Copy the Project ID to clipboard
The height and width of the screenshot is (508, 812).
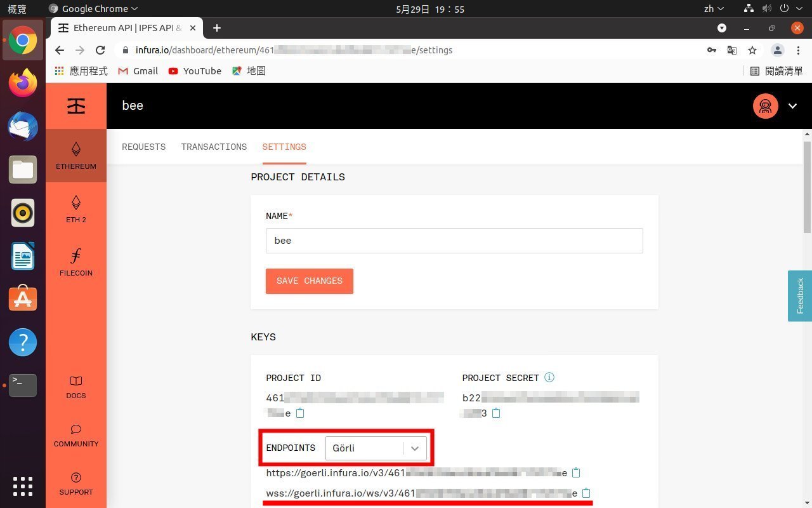[x=301, y=413]
